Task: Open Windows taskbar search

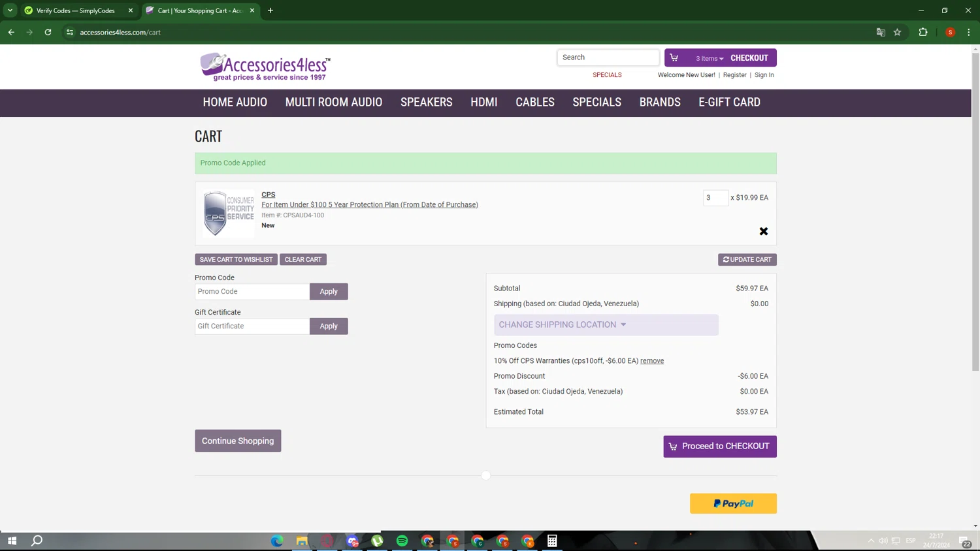Action: (x=37, y=541)
